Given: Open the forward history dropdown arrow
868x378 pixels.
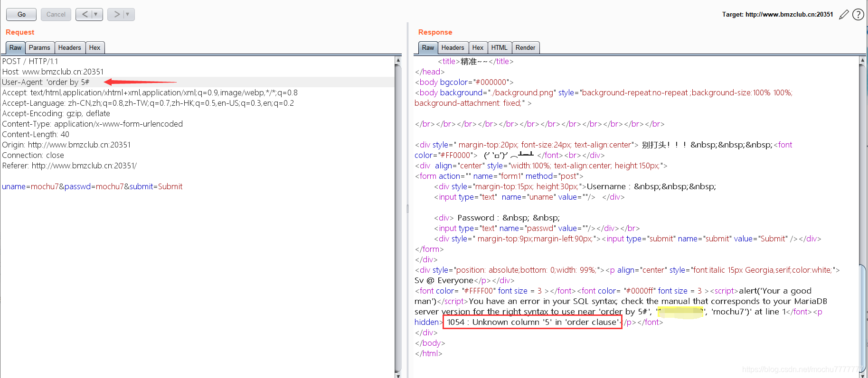Looking at the screenshot, I should coord(128,14).
